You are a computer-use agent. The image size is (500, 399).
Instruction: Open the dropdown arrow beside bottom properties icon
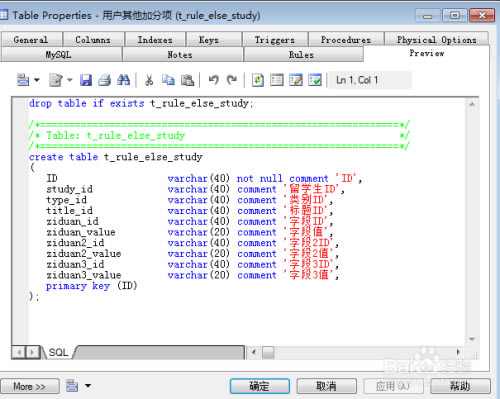pyautogui.click(x=88, y=386)
